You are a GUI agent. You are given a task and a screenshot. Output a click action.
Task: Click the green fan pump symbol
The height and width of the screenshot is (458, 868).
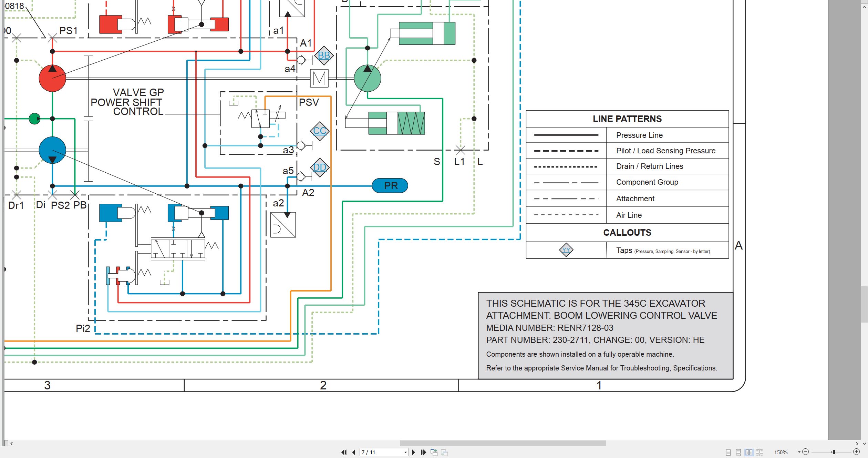pyautogui.click(x=368, y=78)
